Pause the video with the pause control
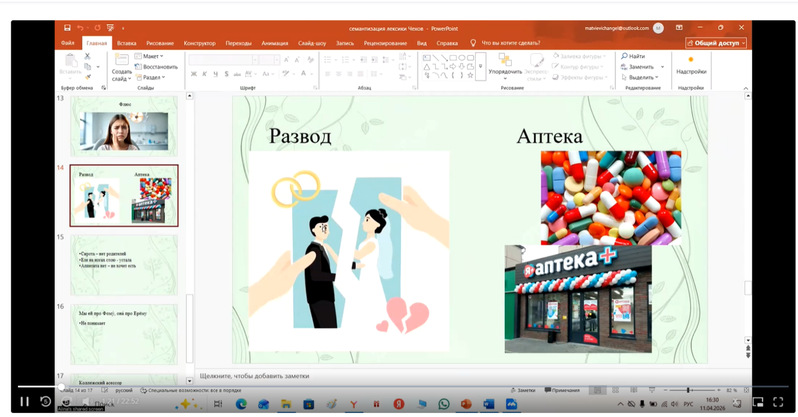 pyautogui.click(x=24, y=402)
